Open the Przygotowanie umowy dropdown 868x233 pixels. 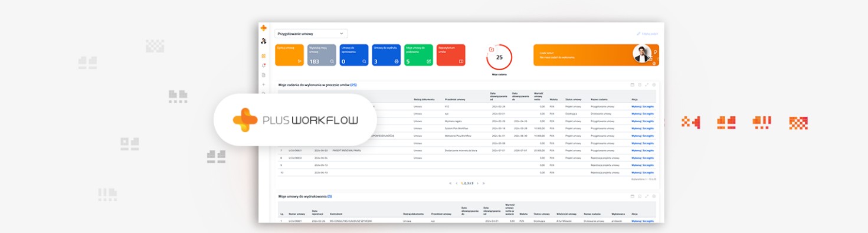pos(311,34)
